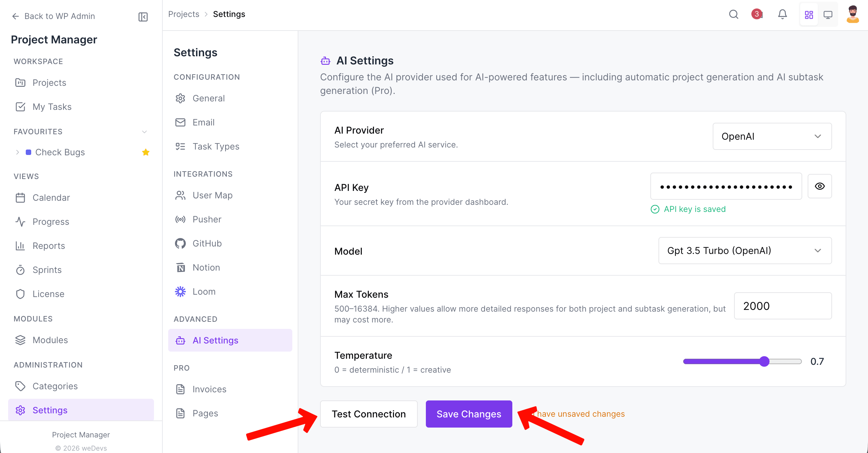This screenshot has height=453, width=868.
Task: Open the Task Types configuration section
Action: [x=216, y=146]
